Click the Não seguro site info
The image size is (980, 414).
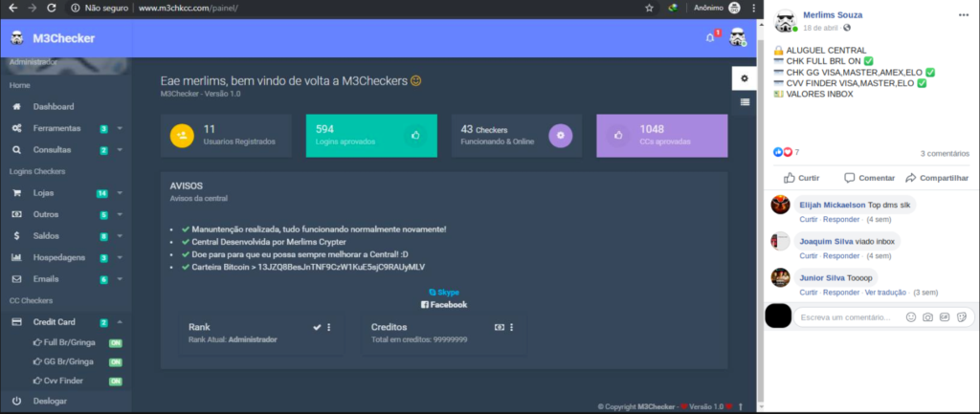(100, 9)
